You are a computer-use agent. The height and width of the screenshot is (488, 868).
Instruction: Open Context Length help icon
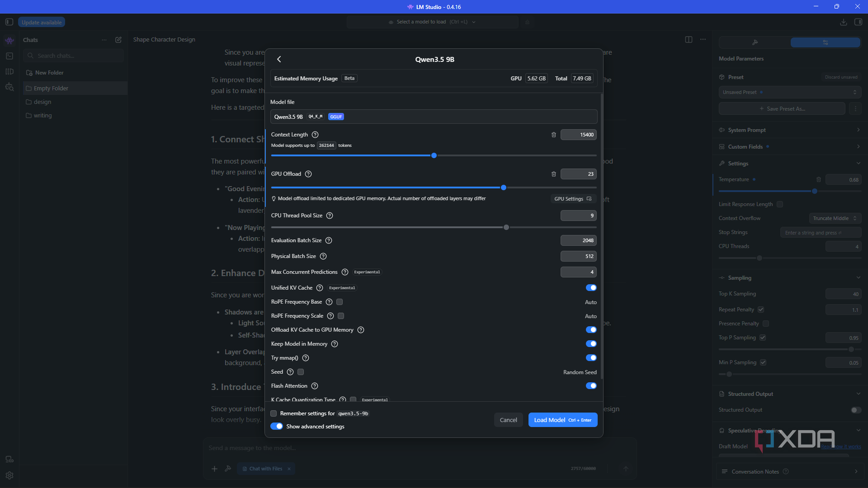tap(315, 135)
